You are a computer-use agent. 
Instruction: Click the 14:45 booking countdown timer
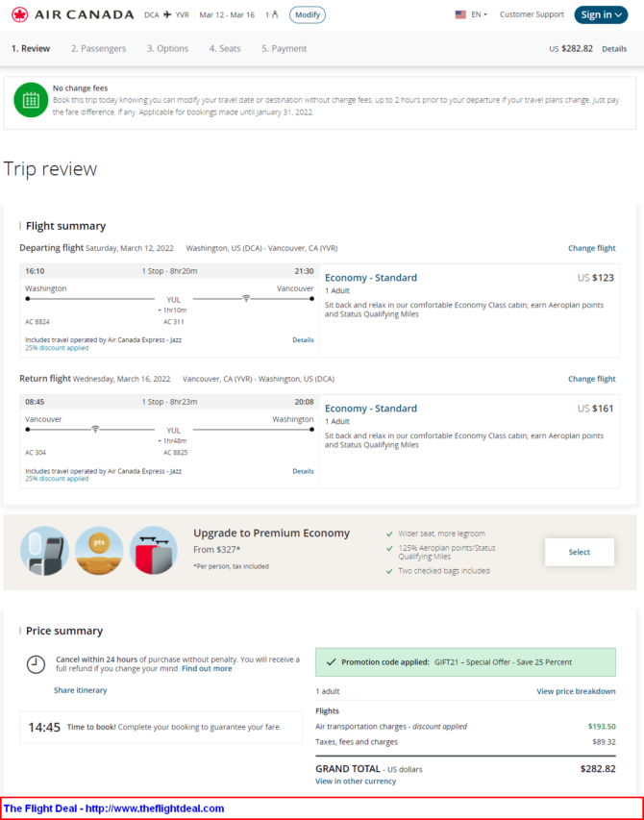pyautogui.click(x=44, y=728)
